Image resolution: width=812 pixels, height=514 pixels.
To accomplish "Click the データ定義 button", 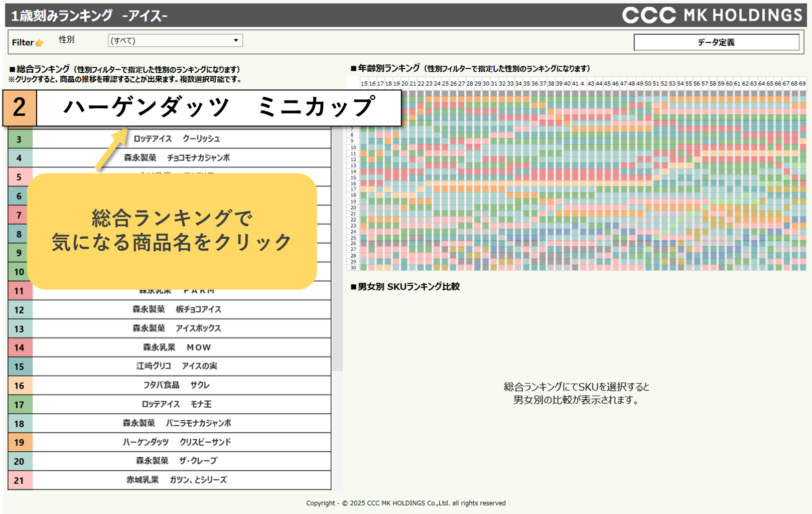I will 716,43.
